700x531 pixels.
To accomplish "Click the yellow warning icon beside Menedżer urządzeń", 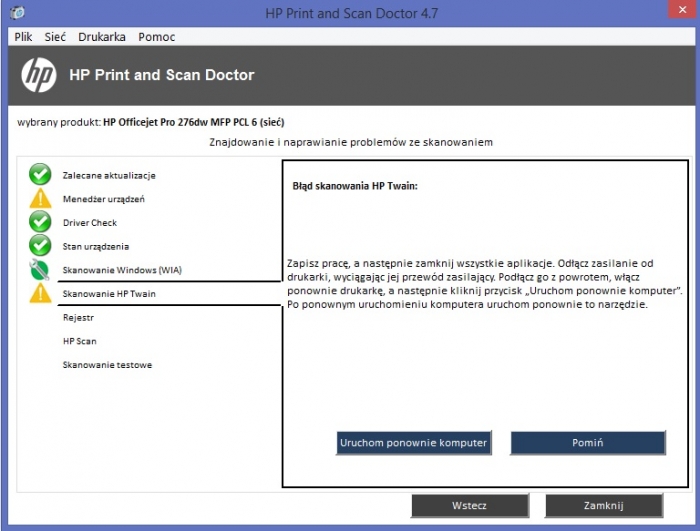I will tap(40, 198).
